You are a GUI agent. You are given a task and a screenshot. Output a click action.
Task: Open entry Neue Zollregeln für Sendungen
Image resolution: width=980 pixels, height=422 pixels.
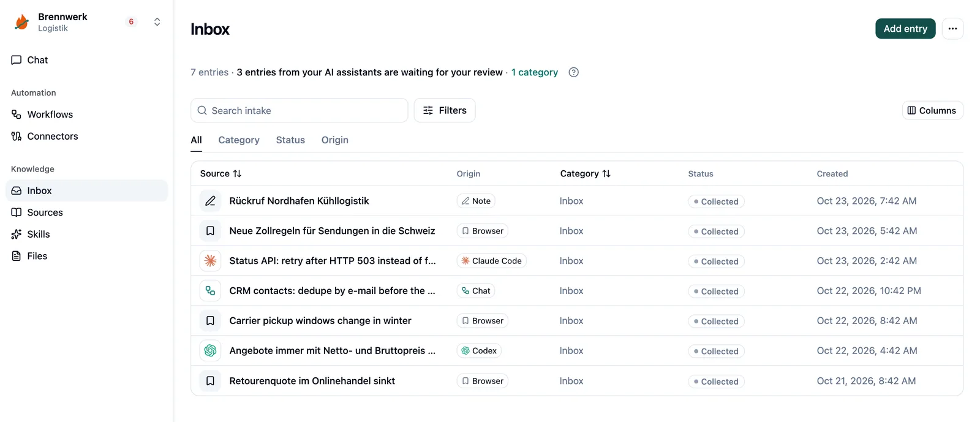332,231
